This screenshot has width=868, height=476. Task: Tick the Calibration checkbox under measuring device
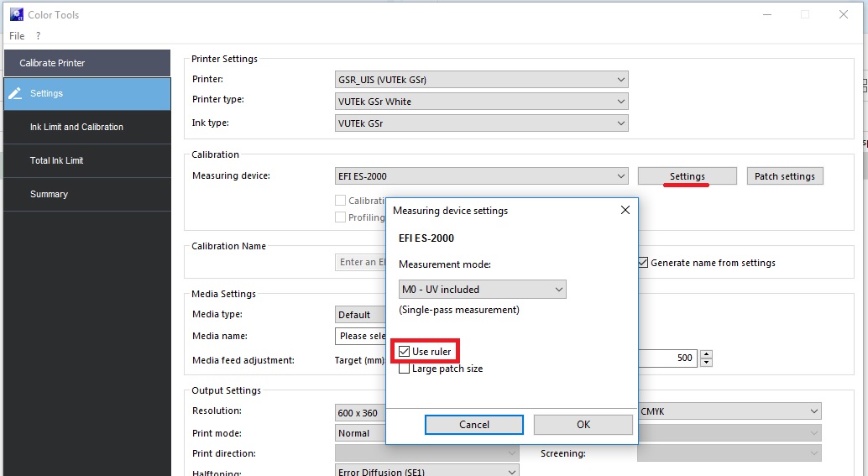[x=341, y=201]
